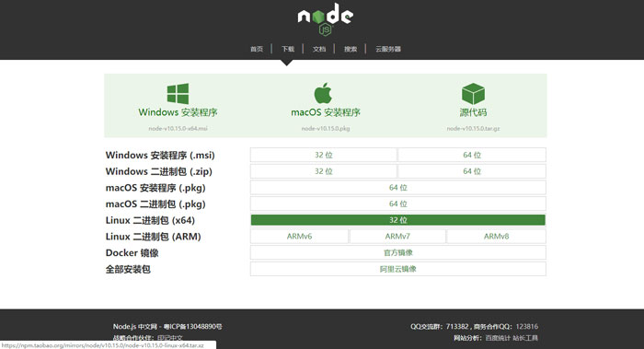Click 'macOS 安装程序 (.pkg)' row label
This screenshot has height=349, width=644.
point(155,188)
